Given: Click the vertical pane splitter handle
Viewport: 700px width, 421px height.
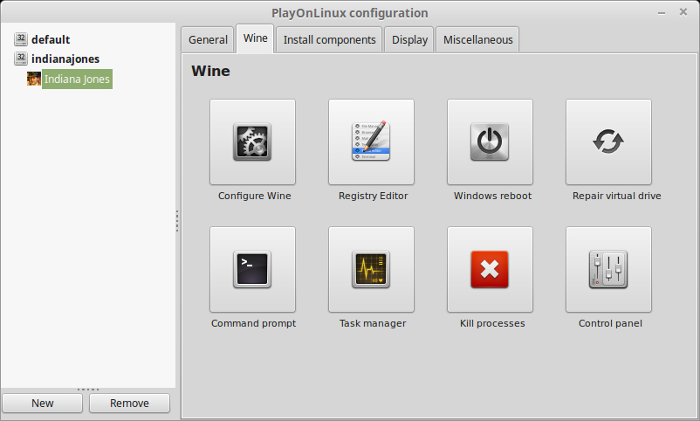Looking at the screenshot, I should [x=177, y=221].
